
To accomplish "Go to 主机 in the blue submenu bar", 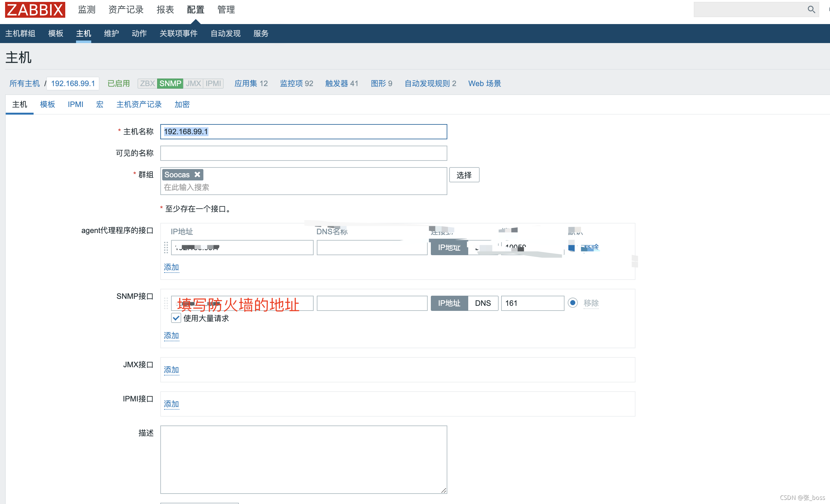I will (x=84, y=33).
